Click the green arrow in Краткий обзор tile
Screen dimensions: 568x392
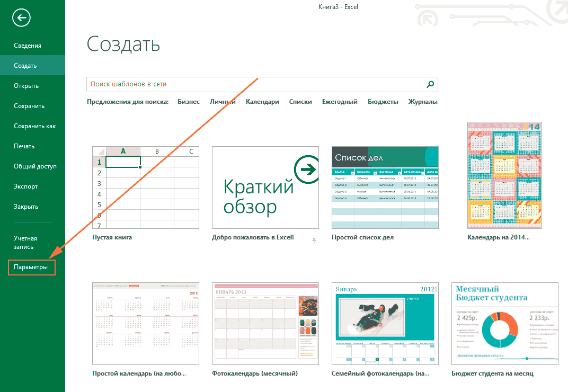[x=306, y=169]
